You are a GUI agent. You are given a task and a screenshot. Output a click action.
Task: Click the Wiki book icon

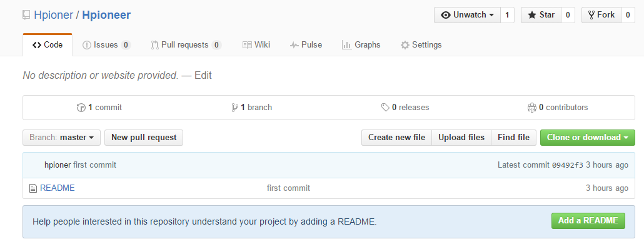coord(247,45)
